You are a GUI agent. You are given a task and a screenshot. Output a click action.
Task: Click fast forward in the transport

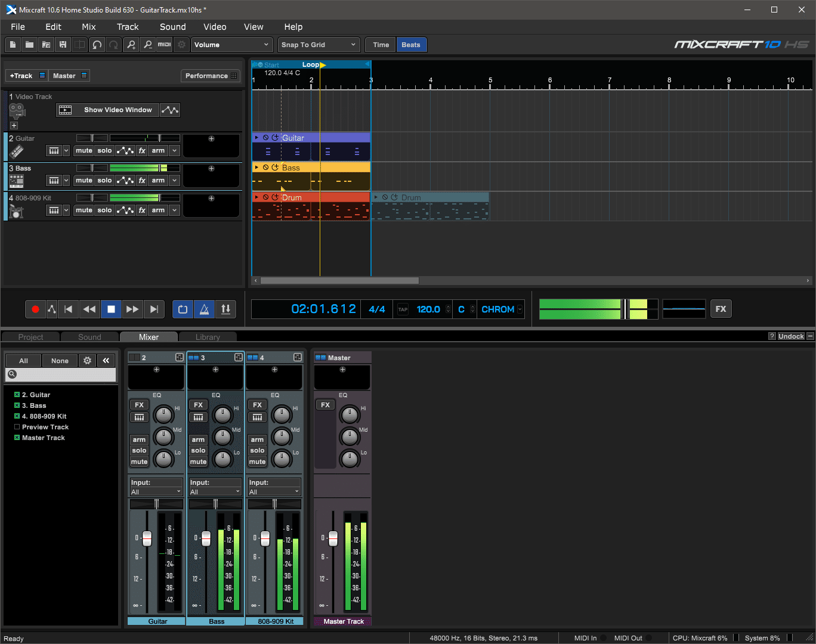pos(132,309)
